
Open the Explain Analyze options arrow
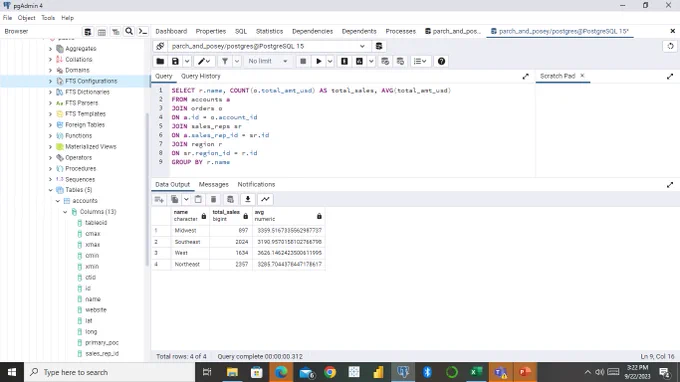pos(371,61)
